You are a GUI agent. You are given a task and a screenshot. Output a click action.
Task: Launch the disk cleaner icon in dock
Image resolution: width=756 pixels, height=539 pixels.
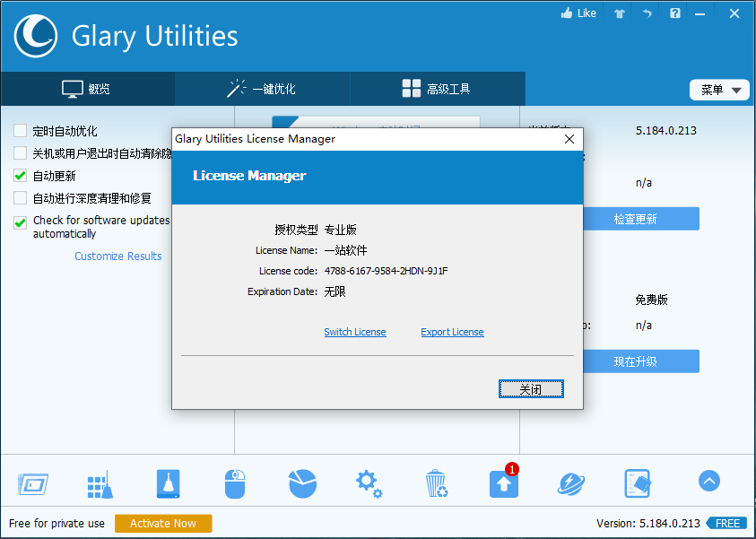pos(169,483)
